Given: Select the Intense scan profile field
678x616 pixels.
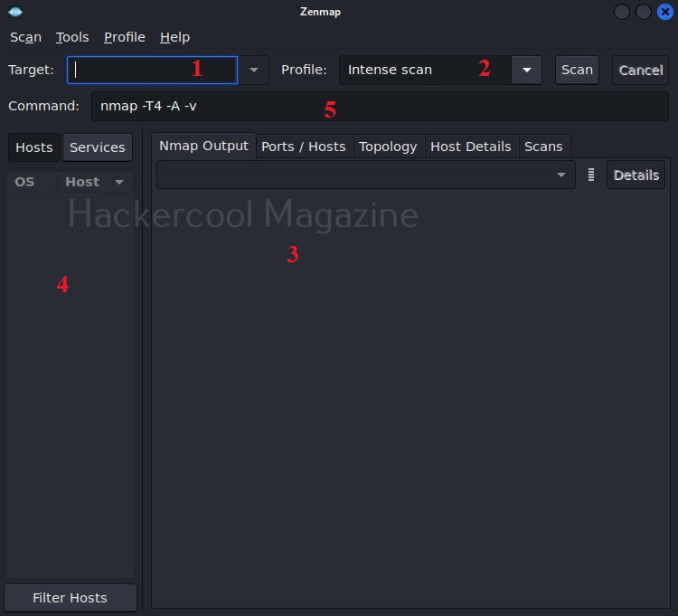Looking at the screenshot, I should (425, 70).
